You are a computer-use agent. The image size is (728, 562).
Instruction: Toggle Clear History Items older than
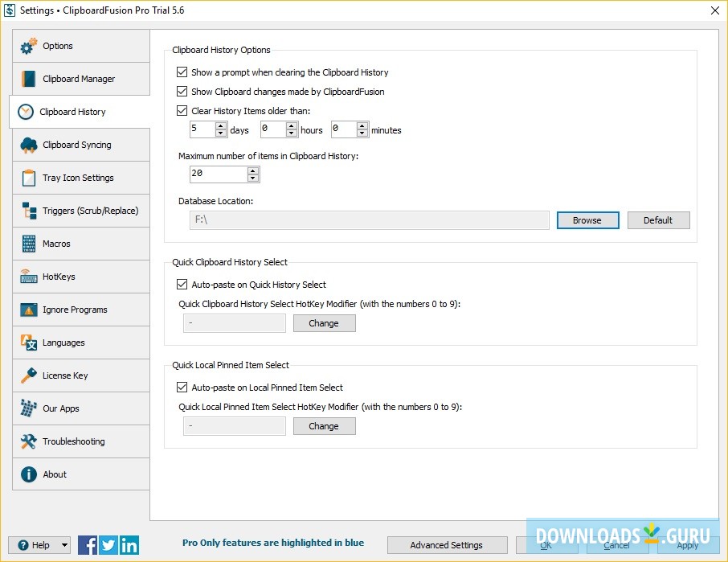click(x=182, y=110)
